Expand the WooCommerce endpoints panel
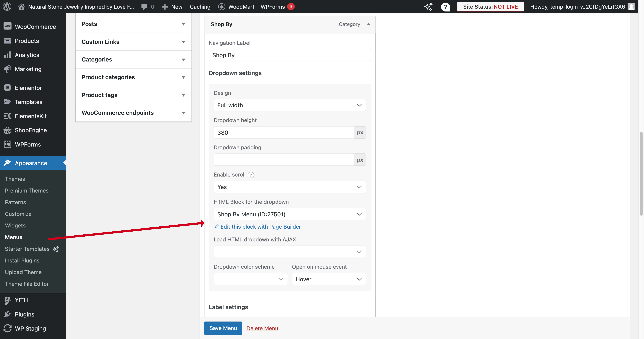This screenshot has height=339, width=644. click(134, 113)
